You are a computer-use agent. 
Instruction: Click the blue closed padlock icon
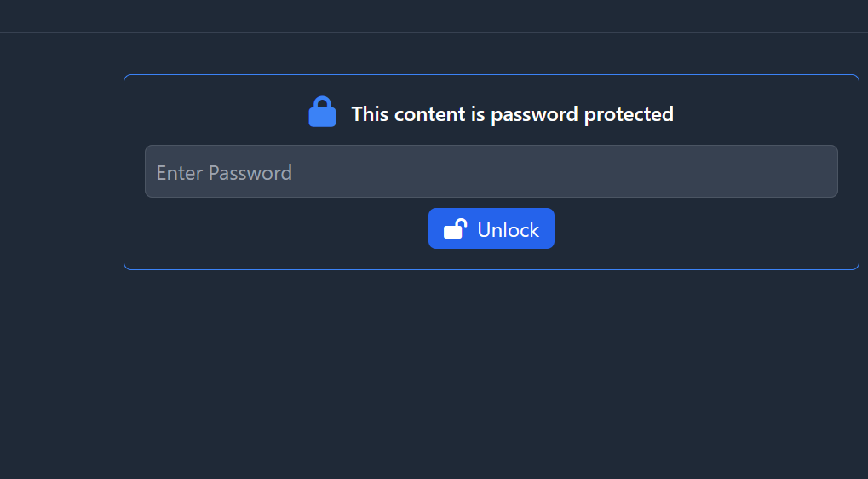pyautogui.click(x=322, y=113)
